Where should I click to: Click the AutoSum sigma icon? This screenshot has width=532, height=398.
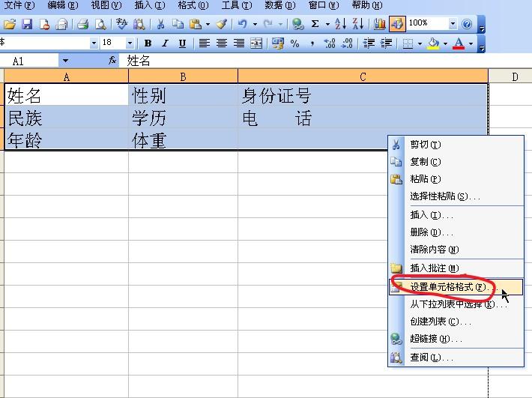point(315,24)
